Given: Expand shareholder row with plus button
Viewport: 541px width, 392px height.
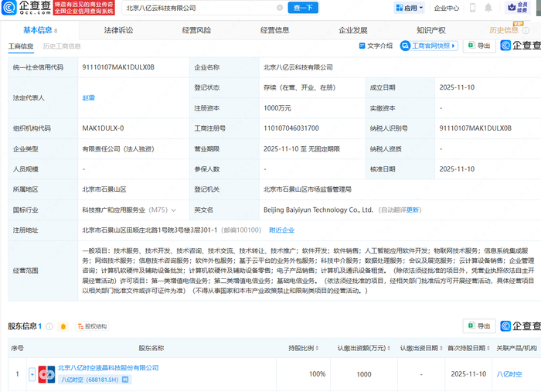Looking at the screenshot, I should tap(32, 374).
